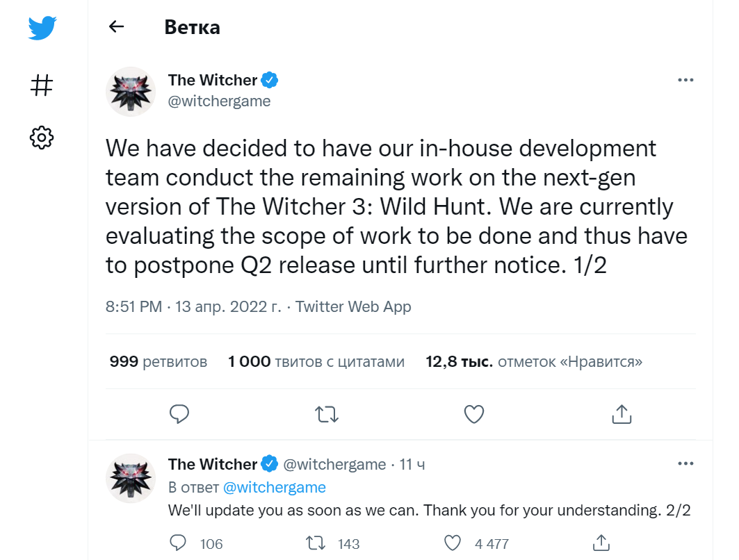Go back using the arrow icon
Viewport: 739px width, 560px height.
coord(116,27)
